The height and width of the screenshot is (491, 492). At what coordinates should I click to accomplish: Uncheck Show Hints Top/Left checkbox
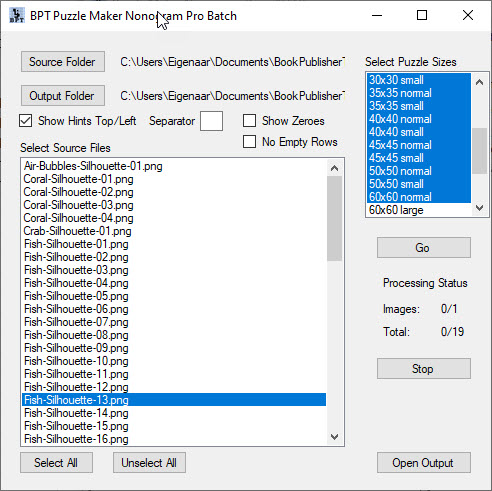pyautogui.click(x=26, y=121)
